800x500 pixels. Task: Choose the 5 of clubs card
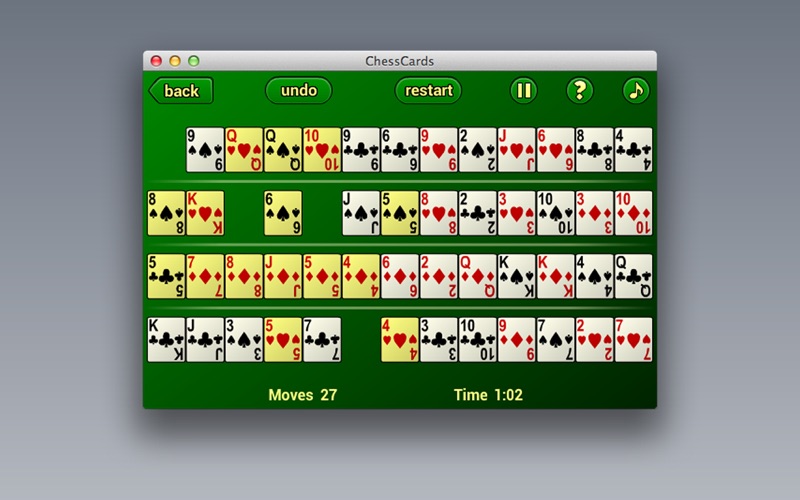point(166,277)
